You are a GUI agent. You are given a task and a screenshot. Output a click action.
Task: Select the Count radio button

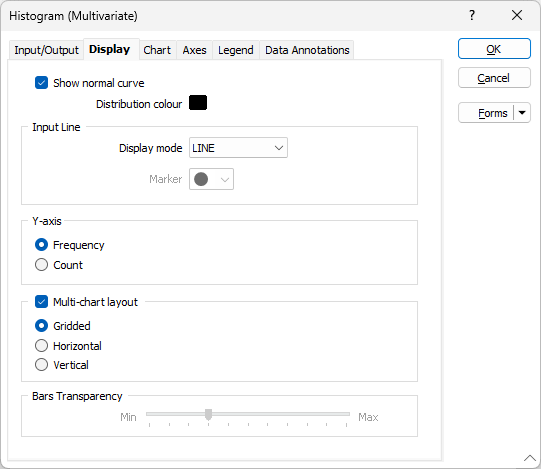coord(41,265)
